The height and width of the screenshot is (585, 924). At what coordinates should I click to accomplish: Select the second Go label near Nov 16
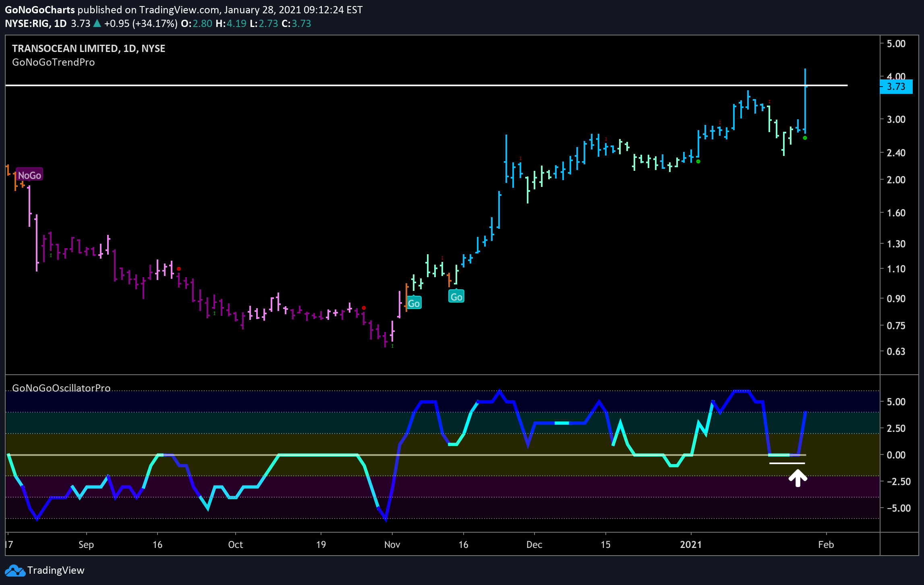[456, 297]
